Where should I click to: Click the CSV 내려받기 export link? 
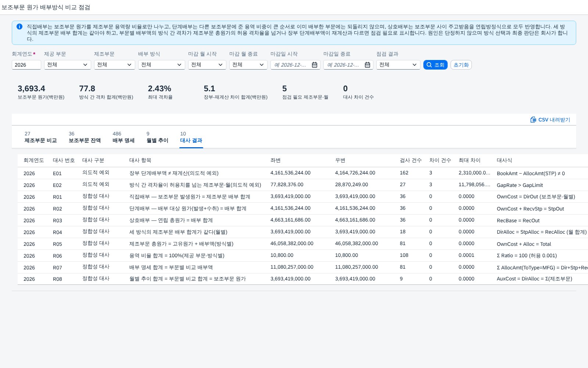point(550,120)
